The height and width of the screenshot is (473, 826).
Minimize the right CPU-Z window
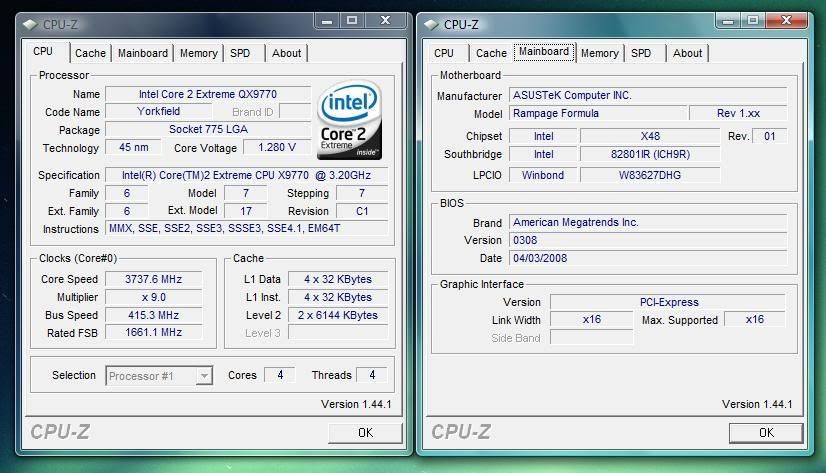(728, 21)
